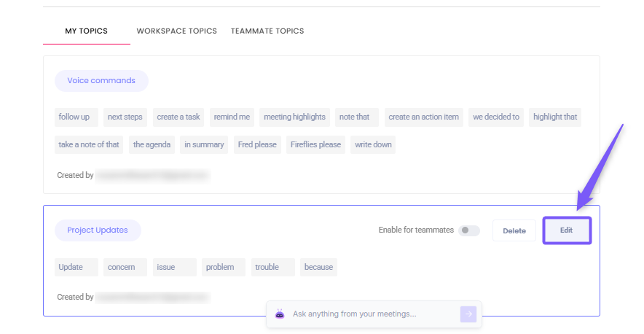Image resolution: width=644 pixels, height=334 pixels.
Task: Click the "create an action item" tag
Action: pyautogui.click(x=423, y=117)
